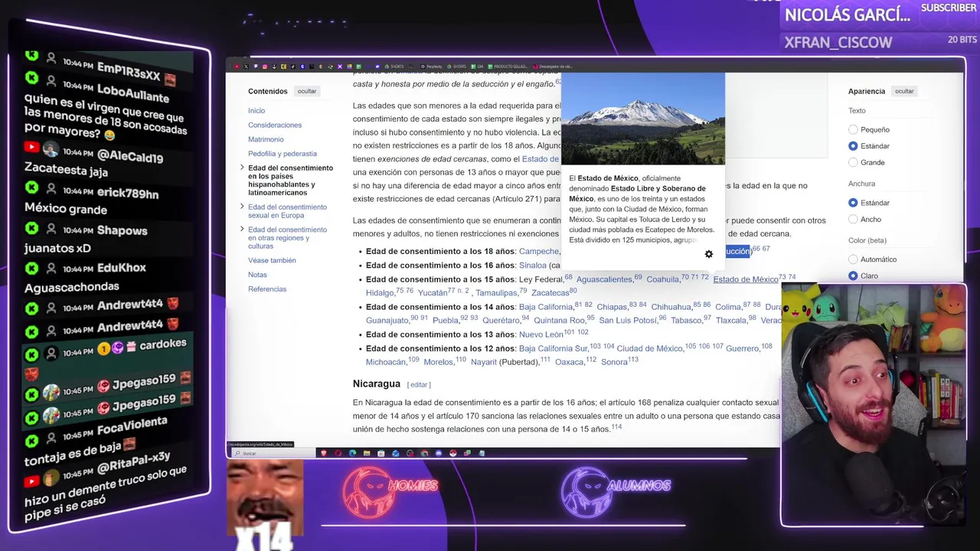
Task: Open the Descargador de vid... bookmark
Action: (x=551, y=67)
